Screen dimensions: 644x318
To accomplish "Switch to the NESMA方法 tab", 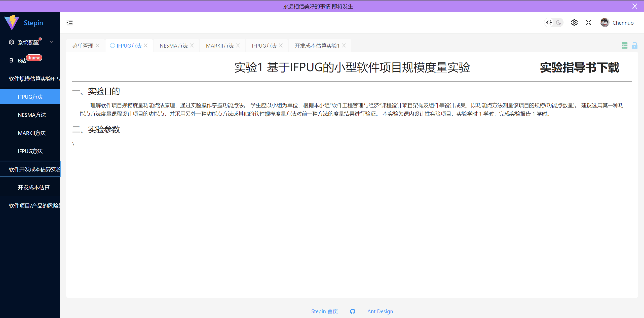I will pos(174,46).
